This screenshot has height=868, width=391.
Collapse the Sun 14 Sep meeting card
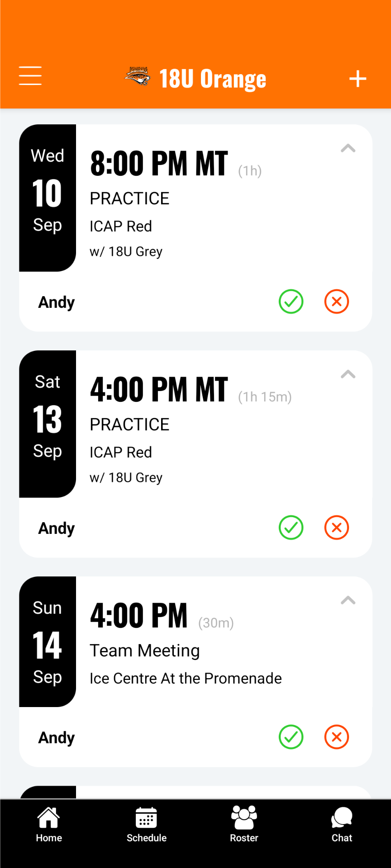[348, 600]
